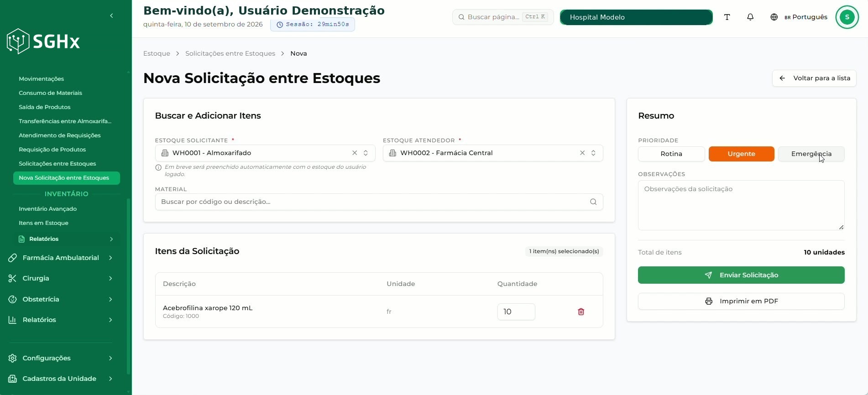Open Inventário Avançado menu item
Viewport: 868px width, 395px height.
pyautogui.click(x=47, y=209)
